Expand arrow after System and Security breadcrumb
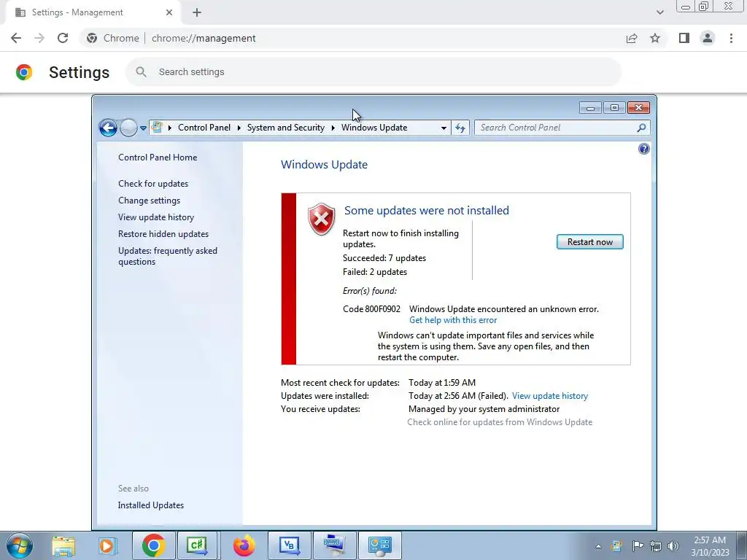The image size is (747, 560). point(333,128)
